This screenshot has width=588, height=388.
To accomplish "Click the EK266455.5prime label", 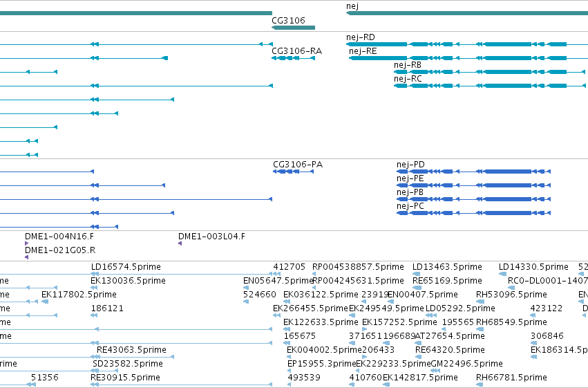I will click(x=310, y=308).
